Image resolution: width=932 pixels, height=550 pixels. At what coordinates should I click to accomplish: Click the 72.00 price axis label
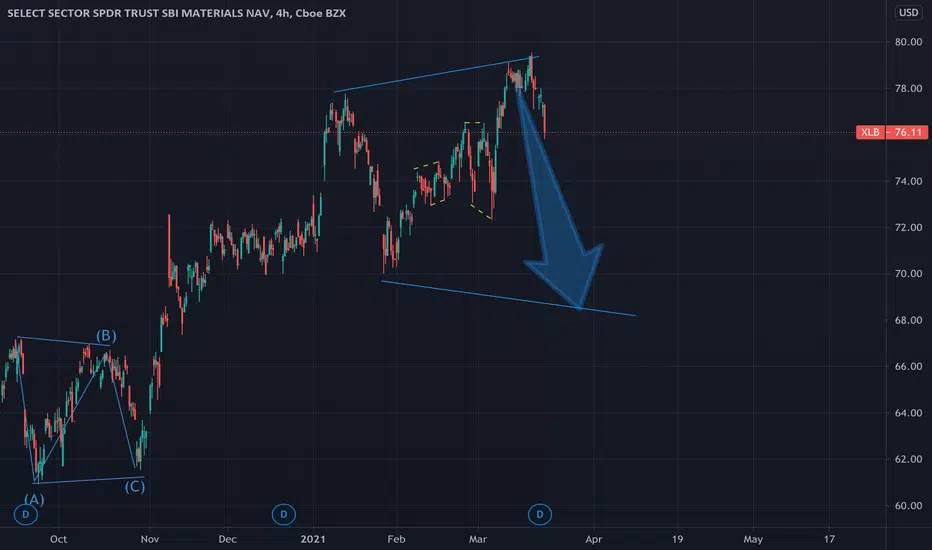(x=908, y=228)
